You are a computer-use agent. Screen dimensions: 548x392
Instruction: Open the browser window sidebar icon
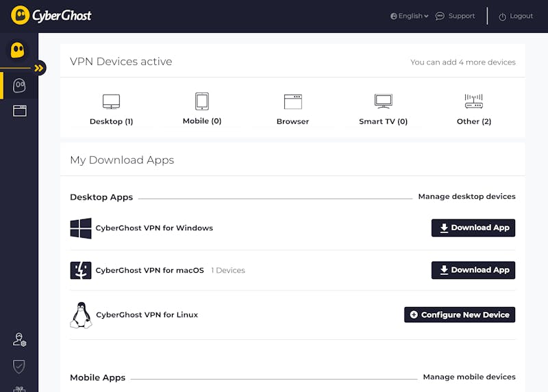click(x=20, y=111)
